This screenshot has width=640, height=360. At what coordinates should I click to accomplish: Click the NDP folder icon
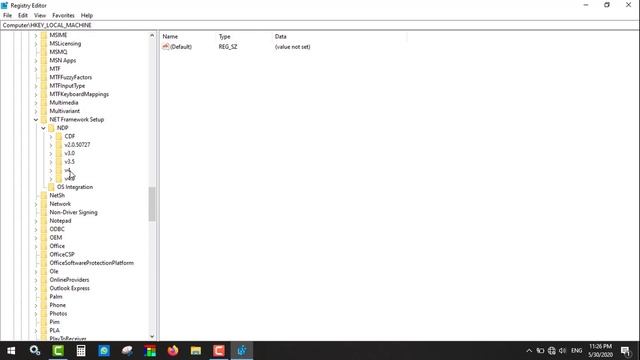tap(51, 128)
